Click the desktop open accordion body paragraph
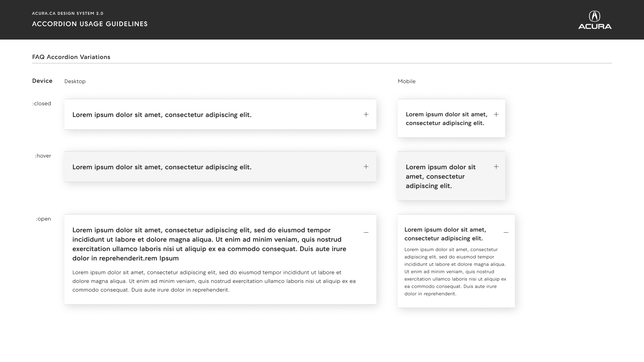644x362 pixels. pyautogui.click(x=214, y=281)
